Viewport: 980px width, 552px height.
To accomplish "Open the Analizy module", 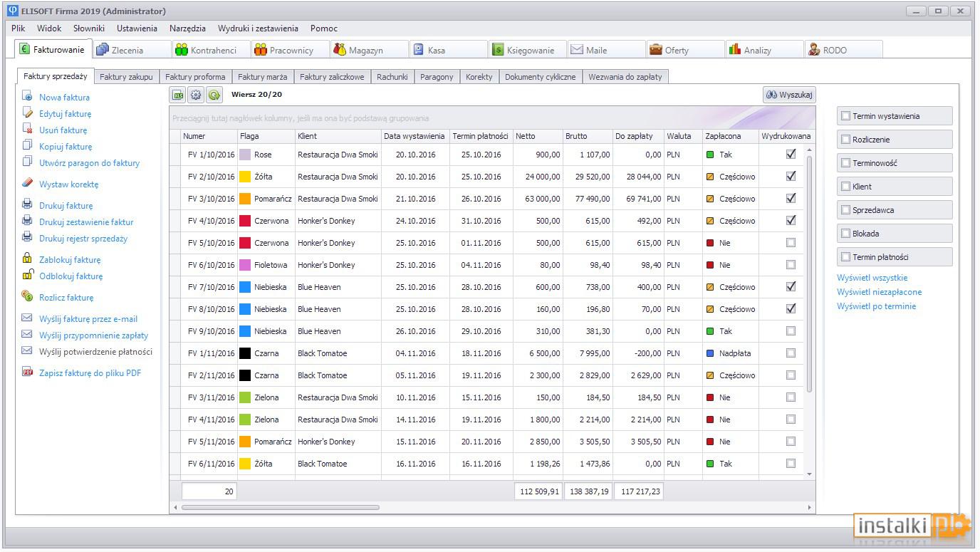I will click(x=764, y=50).
